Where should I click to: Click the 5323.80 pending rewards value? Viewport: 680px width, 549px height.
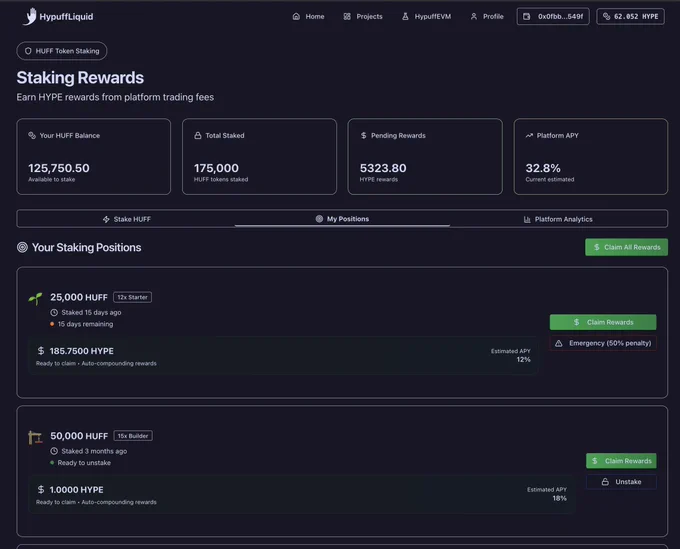383,168
